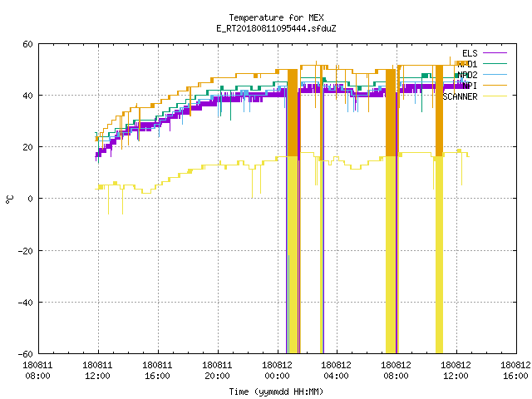Click the y-axis label -20
The width and height of the screenshot is (532, 399).
(x=26, y=251)
